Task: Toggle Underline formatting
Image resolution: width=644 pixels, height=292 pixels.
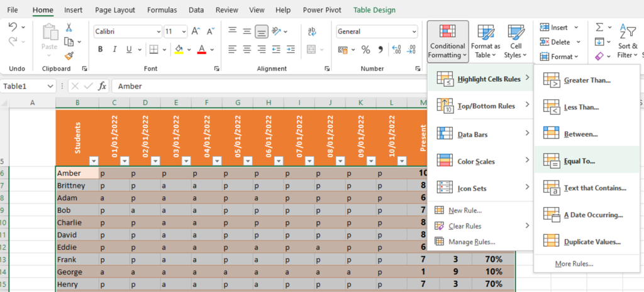Action: [128, 50]
